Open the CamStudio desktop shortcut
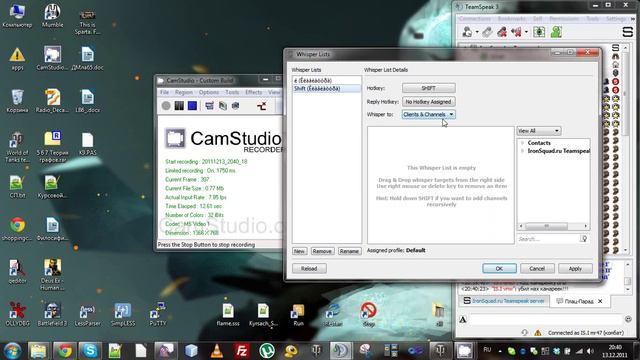Viewport: 640px width, 360px height. pyautogui.click(x=52, y=59)
